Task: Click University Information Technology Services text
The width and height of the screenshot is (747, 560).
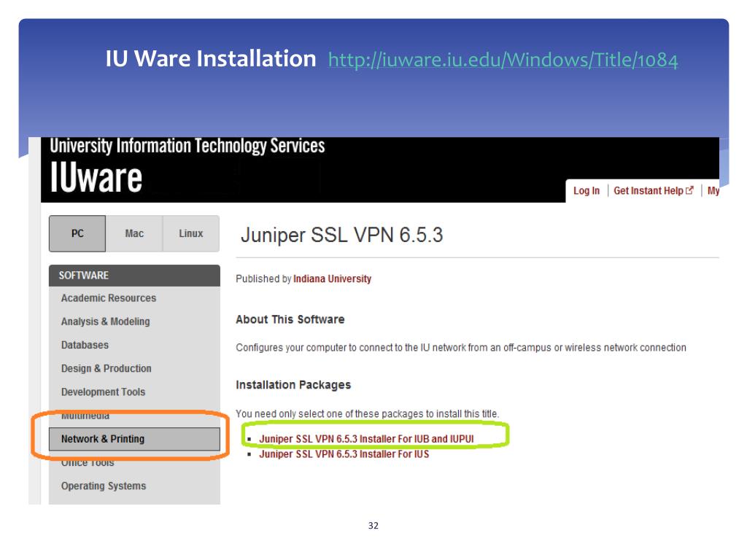Action: pyautogui.click(x=187, y=146)
